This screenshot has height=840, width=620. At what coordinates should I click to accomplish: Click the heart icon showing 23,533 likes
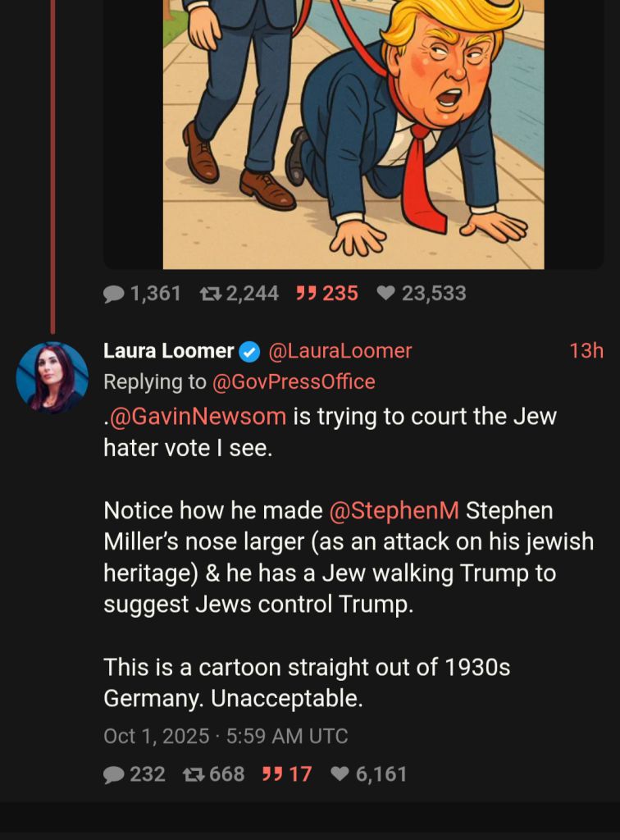click(x=385, y=294)
